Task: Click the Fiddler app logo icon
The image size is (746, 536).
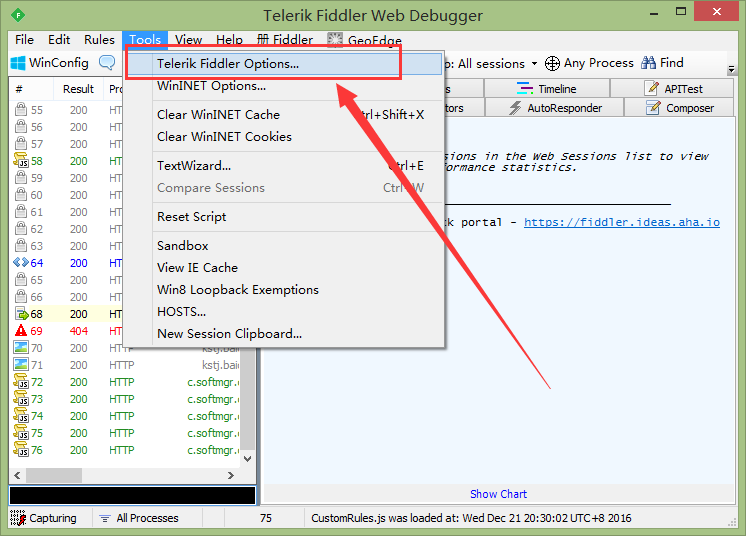Action: coord(18,15)
